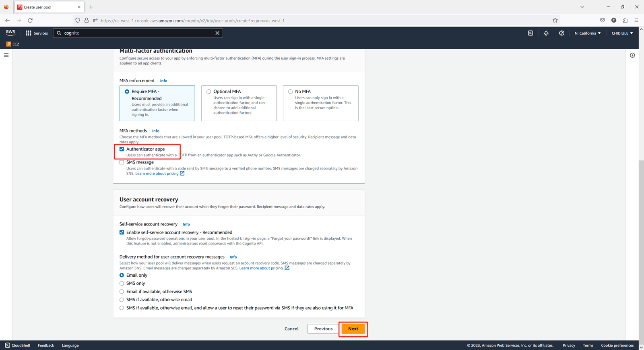
Task: Open the list all tabs chevron
Action: [x=582, y=7]
